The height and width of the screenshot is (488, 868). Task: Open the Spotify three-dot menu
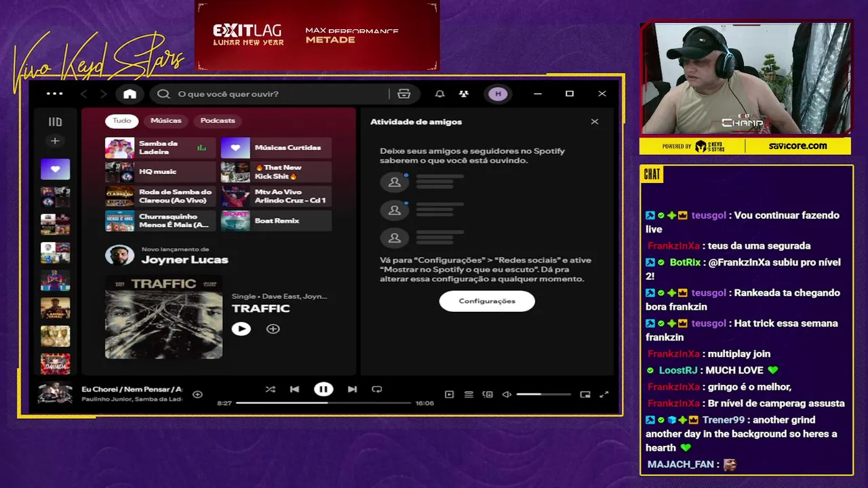[54, 94]
